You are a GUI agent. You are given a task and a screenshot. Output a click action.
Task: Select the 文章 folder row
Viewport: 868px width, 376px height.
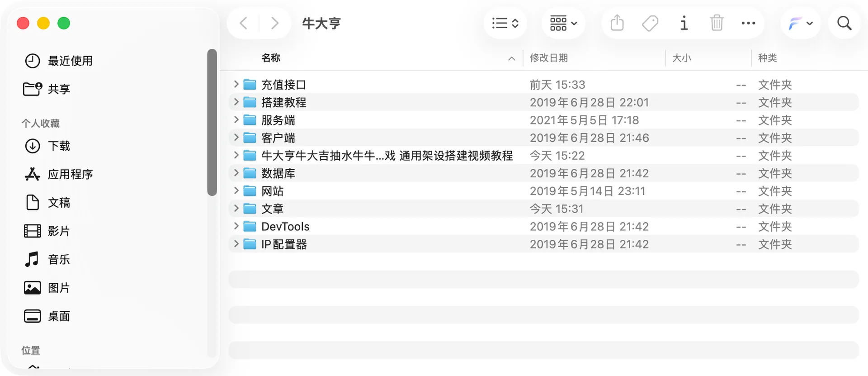tap(543, 209)
